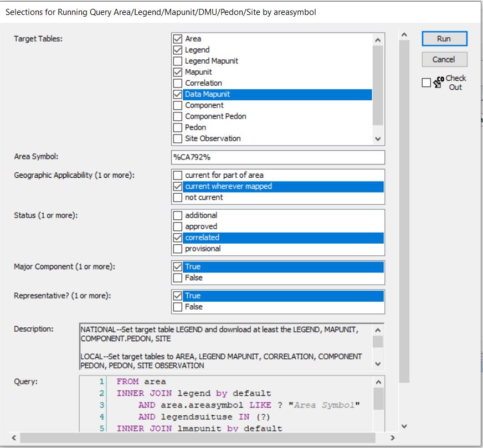Click the horizontal scrollbar left arrow
Image resolution: width=483 pixels, height=448 pixels.
coord(14,437)
